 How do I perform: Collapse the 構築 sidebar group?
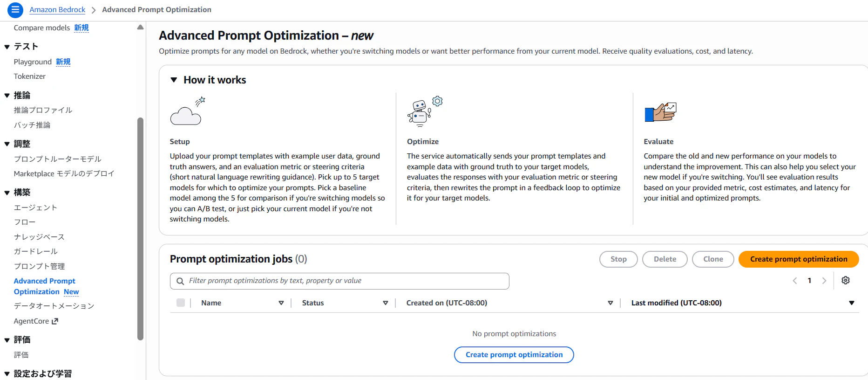[x=7, y=193]
